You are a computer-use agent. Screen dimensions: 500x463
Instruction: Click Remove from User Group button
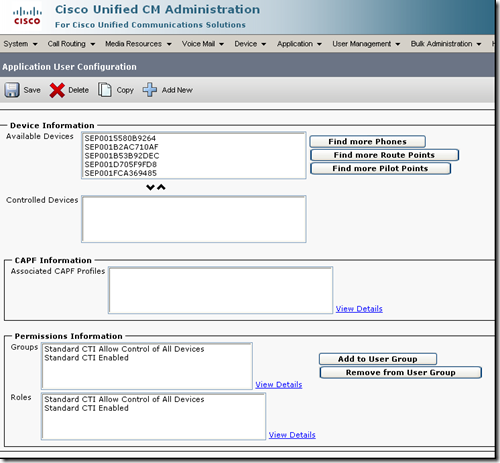(400, 372)
